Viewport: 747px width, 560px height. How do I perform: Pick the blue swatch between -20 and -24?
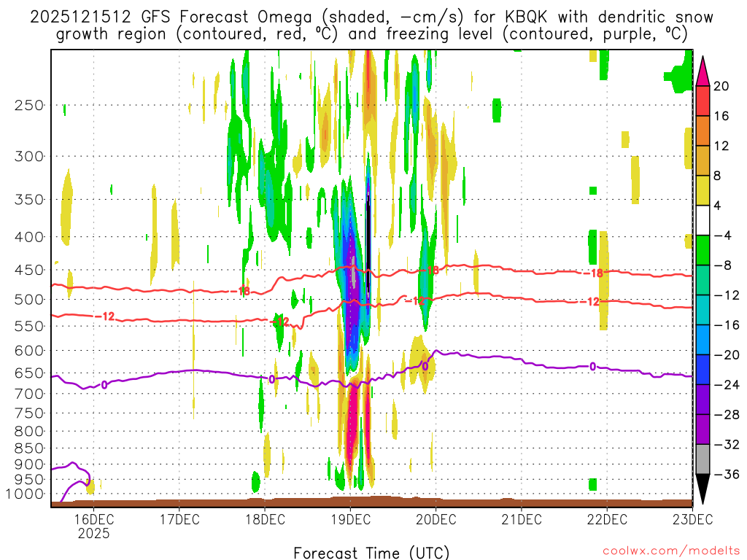(703, 370)
